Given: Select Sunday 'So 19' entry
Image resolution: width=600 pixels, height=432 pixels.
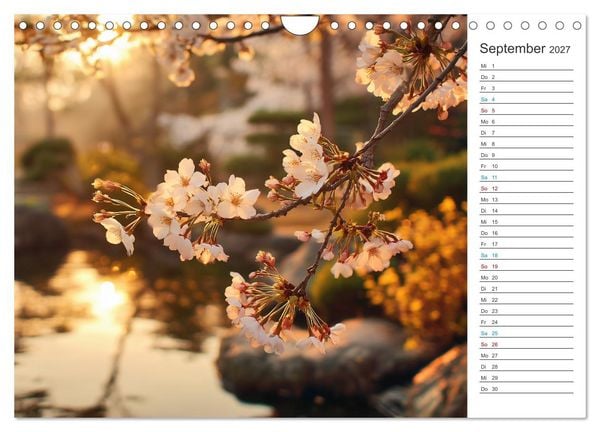Looking at the screenshot, I should (527, 266).
